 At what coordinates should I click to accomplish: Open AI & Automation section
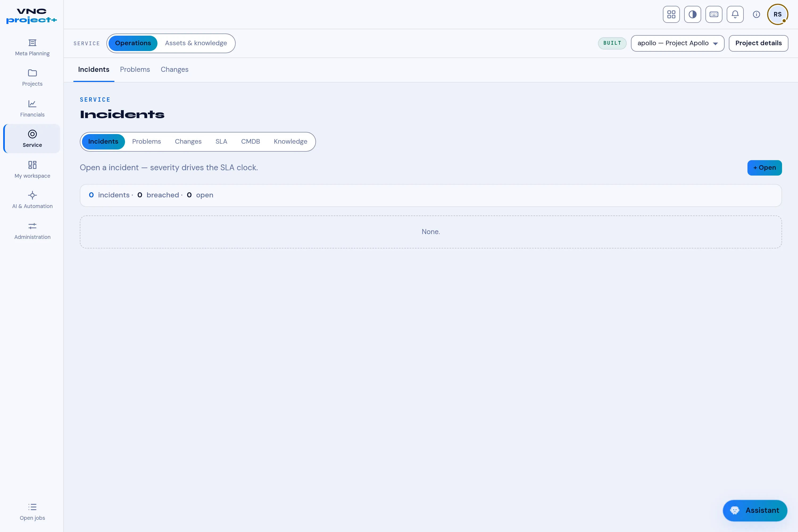pos(32,200)
